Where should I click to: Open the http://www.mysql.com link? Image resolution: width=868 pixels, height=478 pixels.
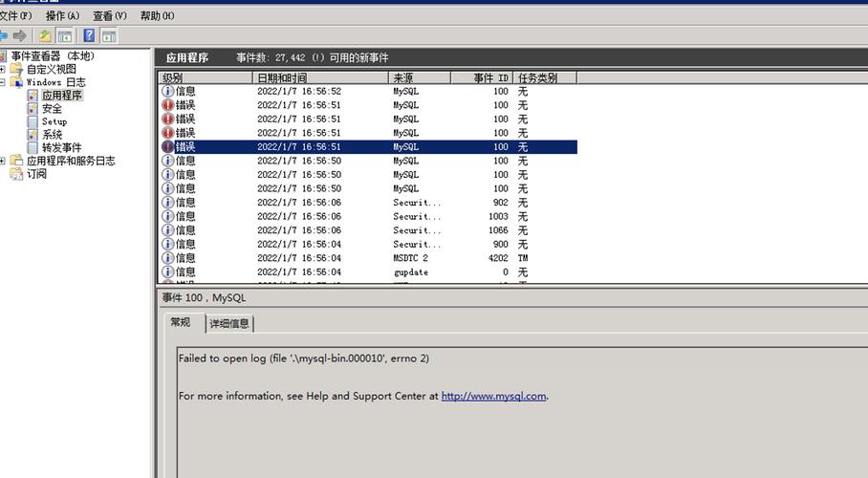(x=494, y=396)
